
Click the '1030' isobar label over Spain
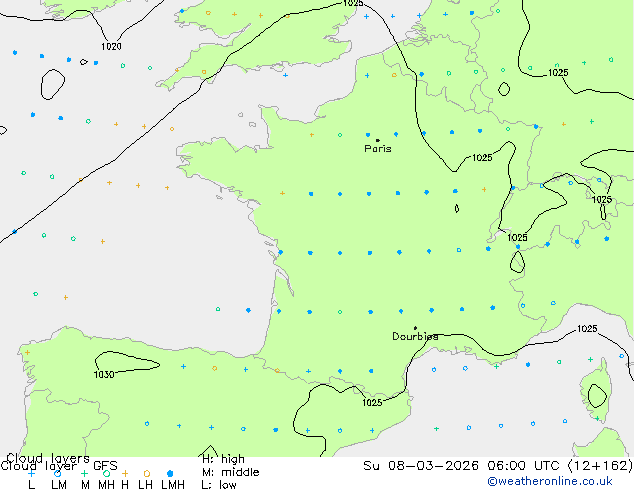(104, 375)
